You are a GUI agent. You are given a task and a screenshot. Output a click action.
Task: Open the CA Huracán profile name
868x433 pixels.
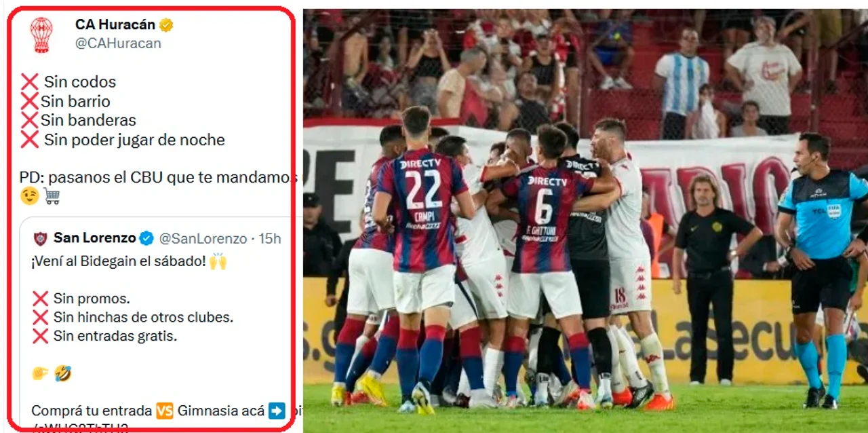[115, 24]
